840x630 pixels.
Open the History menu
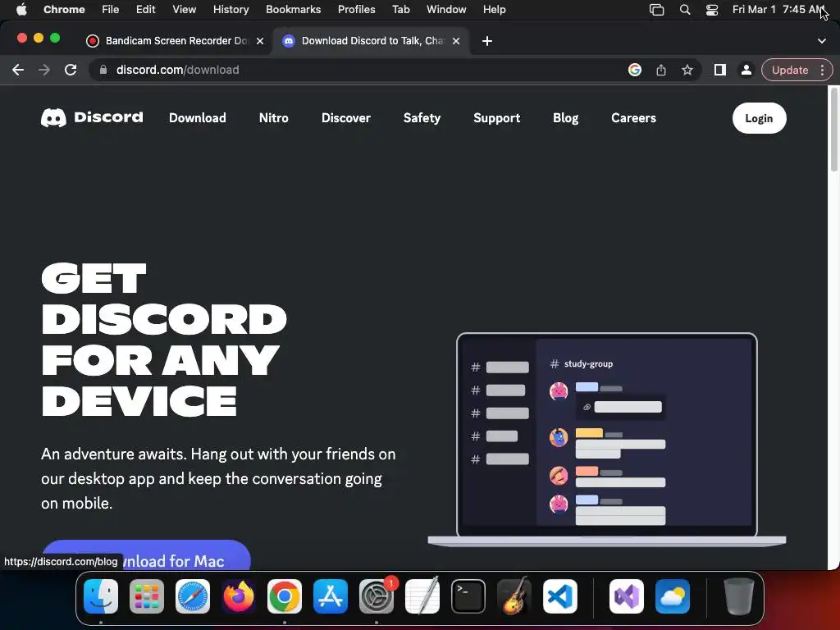click(231, 10)
